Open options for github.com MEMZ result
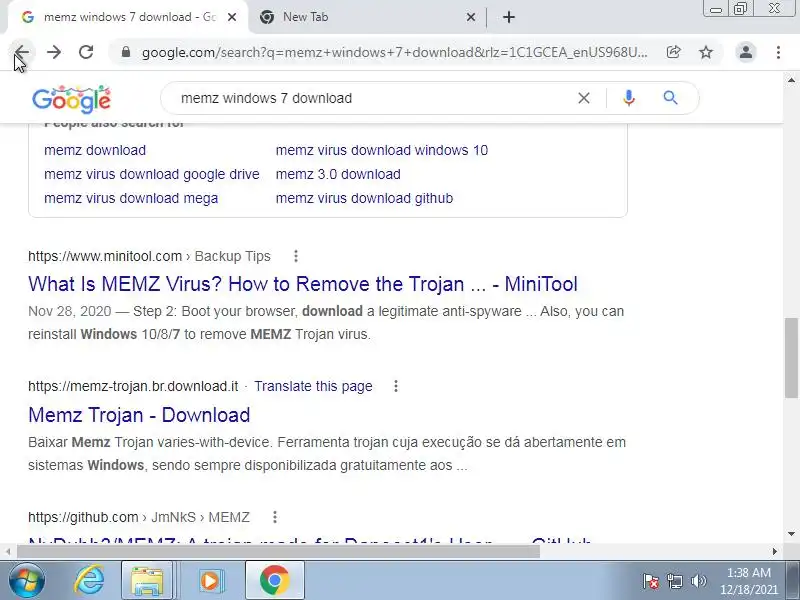 click(x=274, y=517)
